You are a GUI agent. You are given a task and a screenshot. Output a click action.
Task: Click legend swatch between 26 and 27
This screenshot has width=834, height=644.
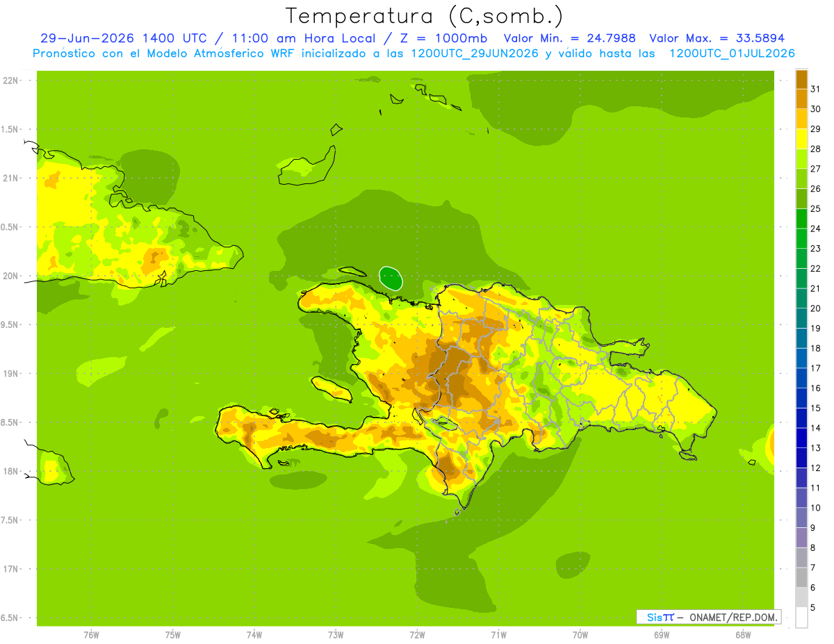click(801, 179)
